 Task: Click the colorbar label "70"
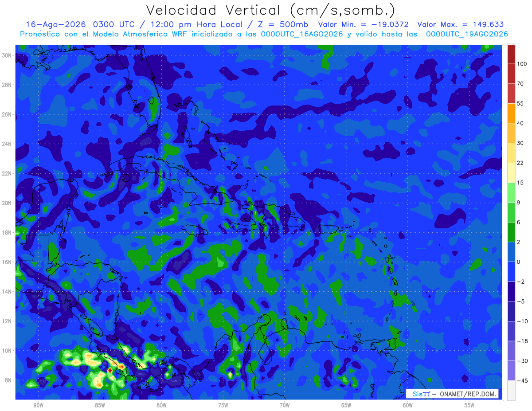click(521, 83)
